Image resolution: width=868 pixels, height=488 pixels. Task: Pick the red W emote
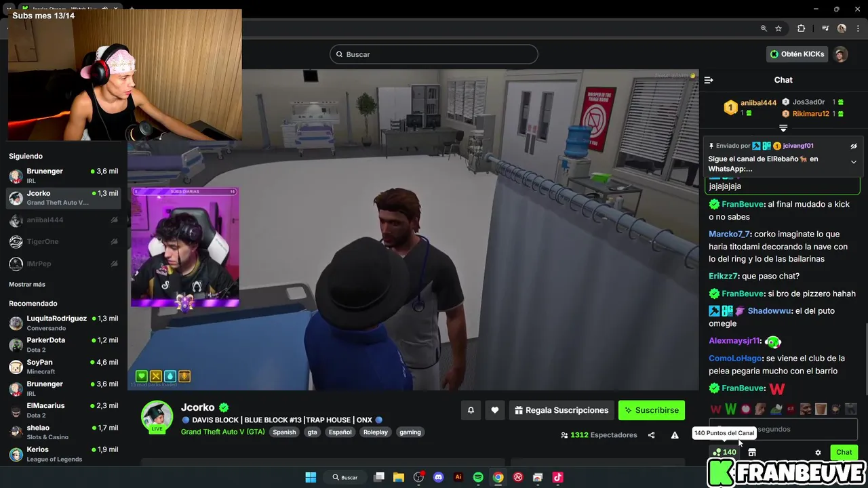(x=715, y=409)
